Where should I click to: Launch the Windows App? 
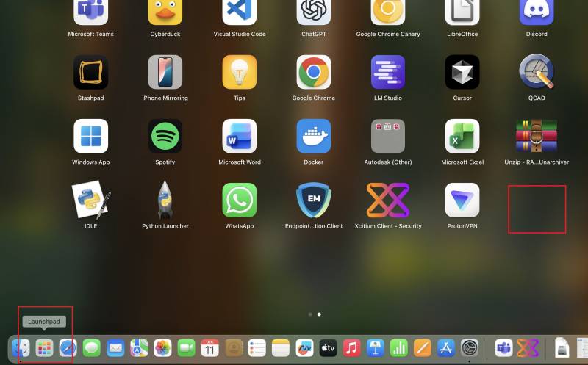pyautogui.click(x=90, y=136)
